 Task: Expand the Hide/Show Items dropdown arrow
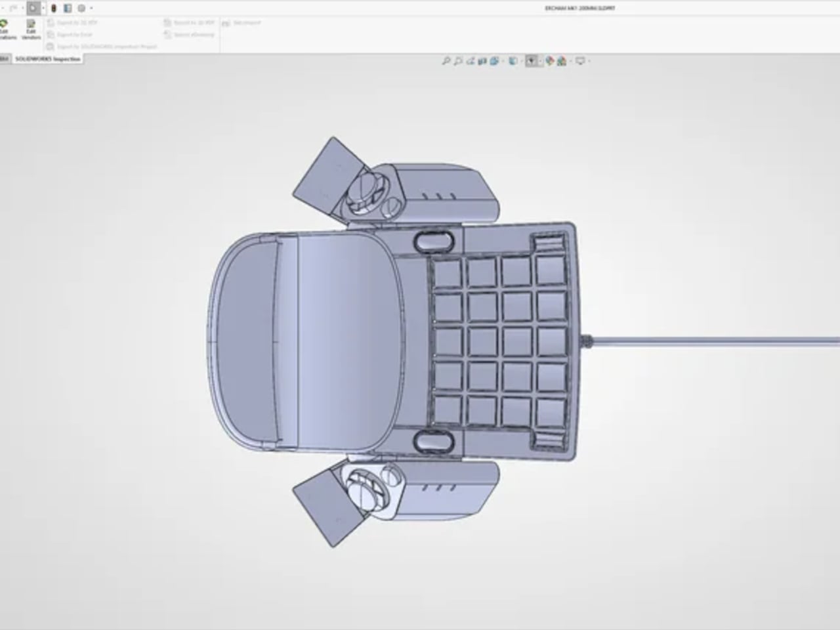(540, 61)
